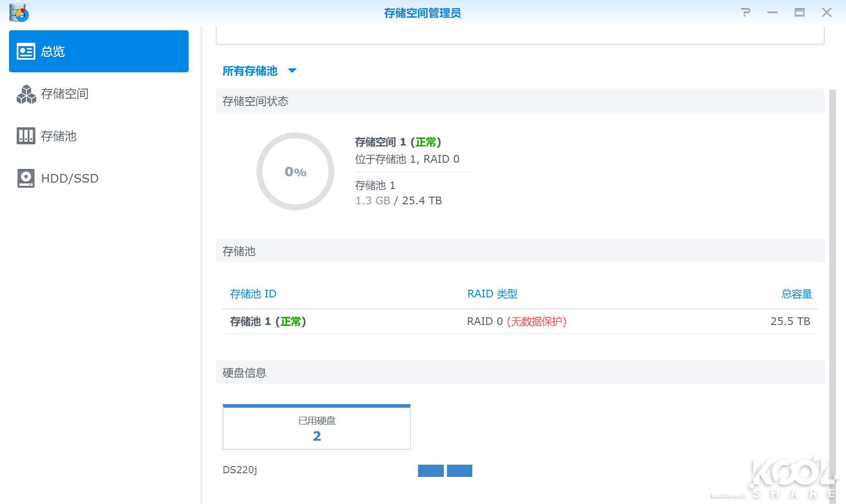Image resolution: width=846 pixels, height=504 pixels.
Task: Click the 总览 overview sidebar icon
Action: click(26, 52)
